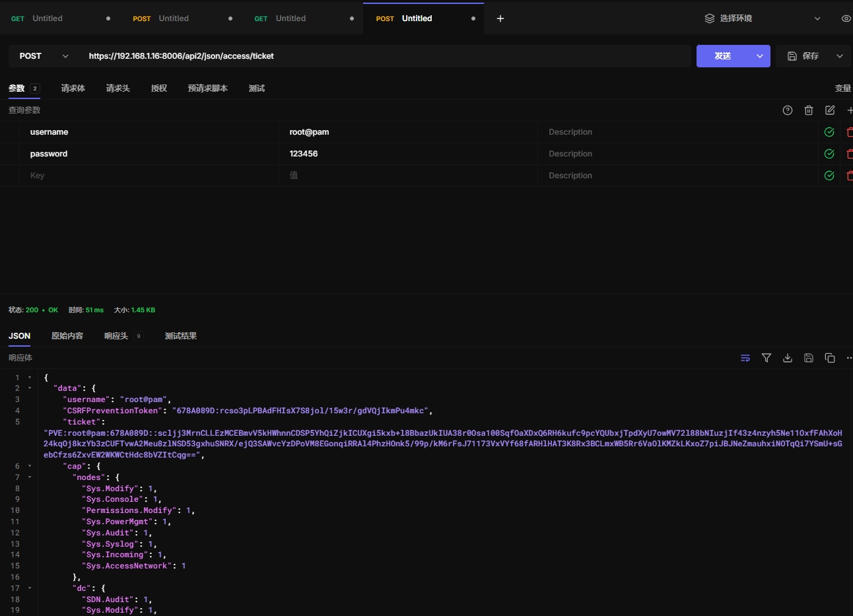Open the POST method dropdown
Image resolution: width=853 pixels, height=616 pixels.
44,56
